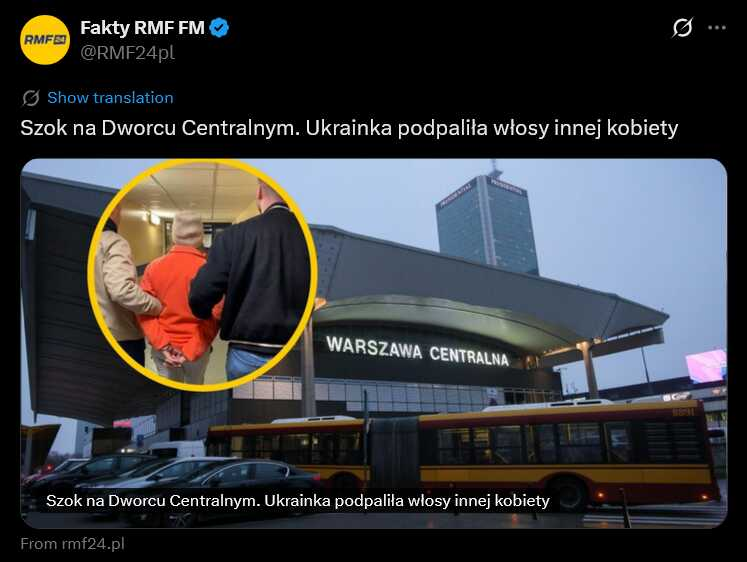Click the Warszawa Centralna sign in the photo
Image resolution: width=747 pixels, height=562 pixels.
click(417, 351)
